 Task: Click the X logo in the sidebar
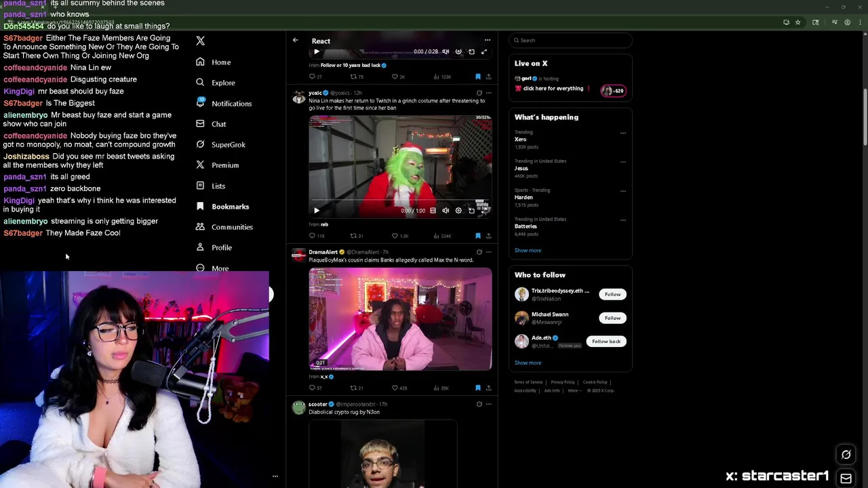200,41
